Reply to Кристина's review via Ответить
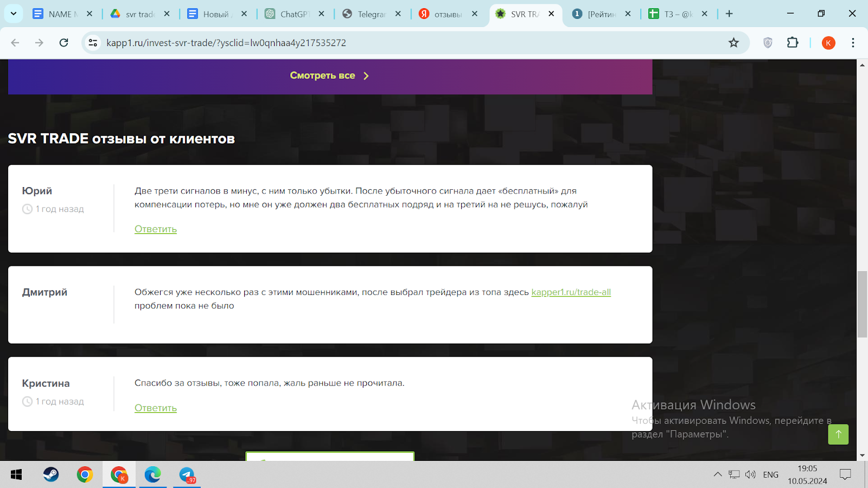Screen dimensions: 868x488 tap(156, 408)
